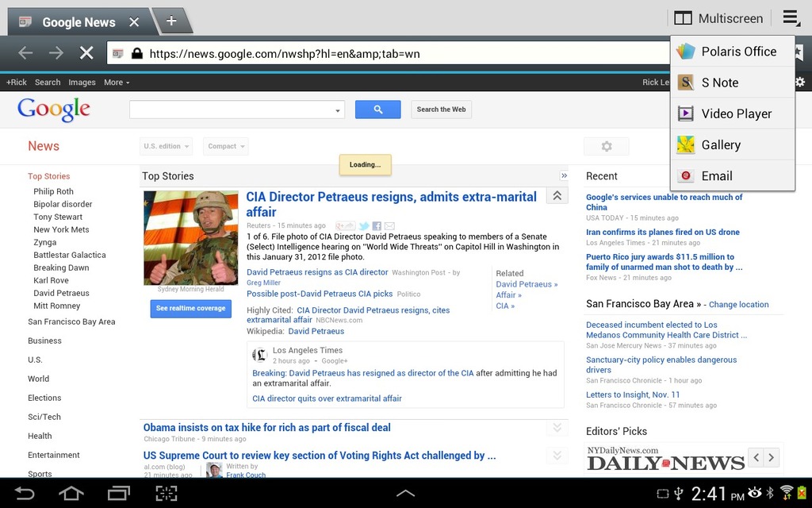Viewport: 812px width, 508px height.
Task: Open the clock in the status bar
Action: tap(717, 494)
